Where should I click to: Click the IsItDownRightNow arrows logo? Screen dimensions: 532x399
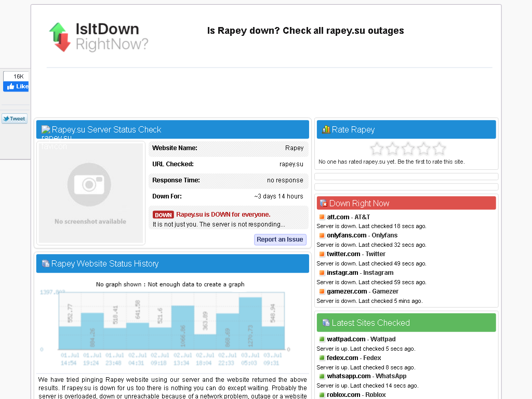point(60,37)
